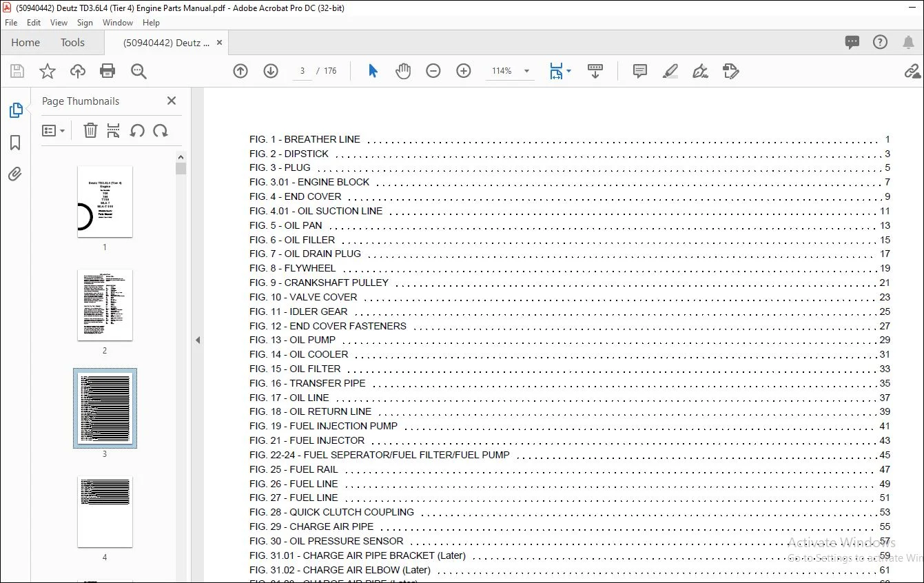Click the Save file icon
The height and width of the screenshot is (583, 924).
point(17,71)
